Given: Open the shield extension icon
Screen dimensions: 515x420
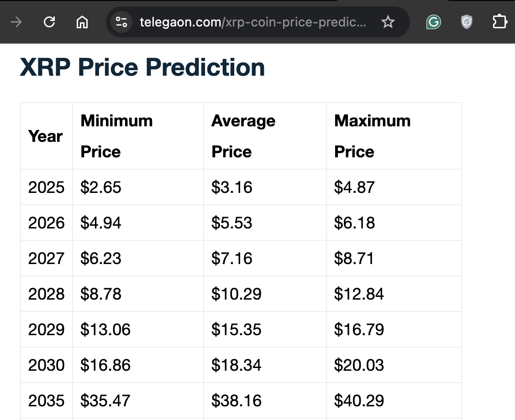Looking at the screenshot, I should (x=467, y=22).
